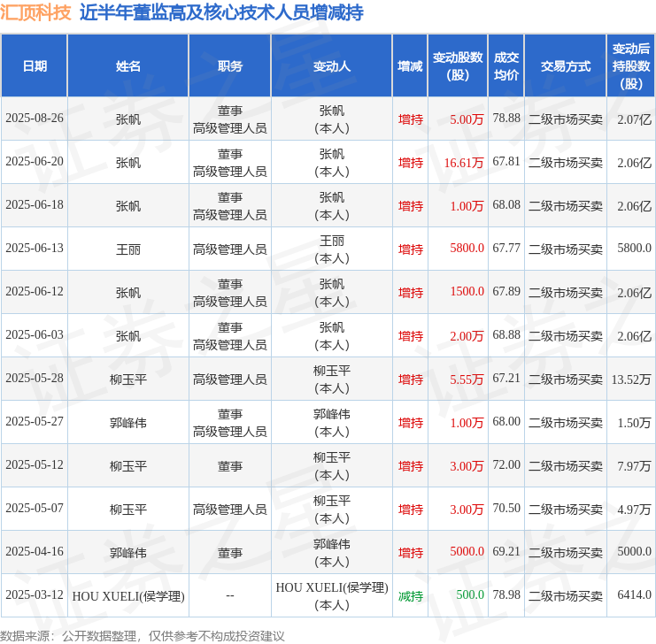The width and height of the screenshot is (656, 644).
Task: Click name 王丽 in 2025-06-13 row
Action: tap(128, 249)
